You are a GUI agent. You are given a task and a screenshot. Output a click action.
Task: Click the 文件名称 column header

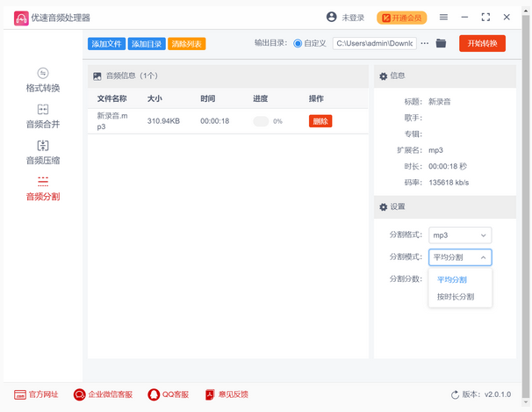tap(112, 98)
